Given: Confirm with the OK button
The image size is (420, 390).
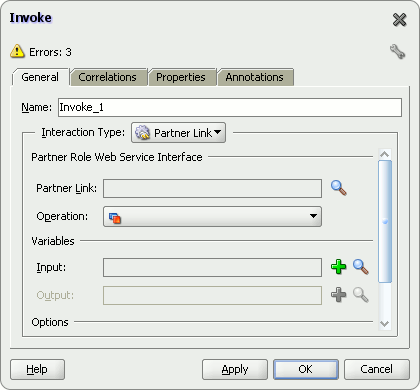Looking at the screenshot, I should (306, 369).
